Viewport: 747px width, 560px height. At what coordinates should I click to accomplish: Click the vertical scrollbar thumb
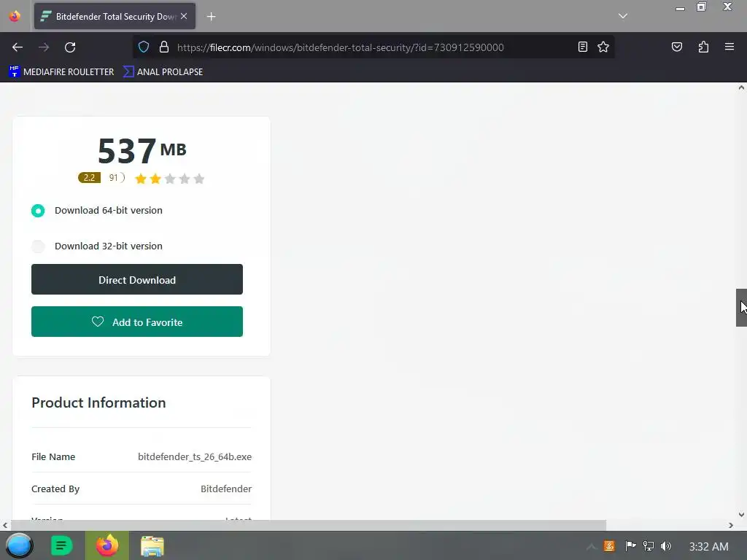[x=741, y=308]
